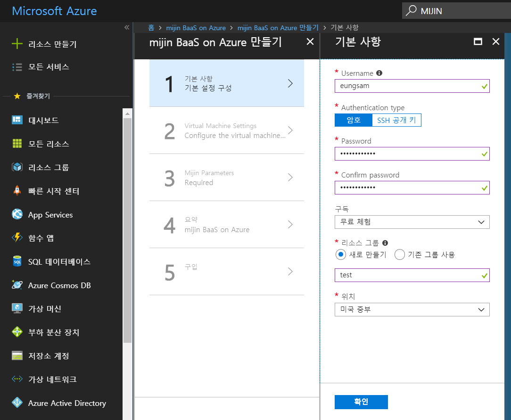
Task: Select the 새로 만들기 radio button
Action: pyautogui.click(x=340, y=255)
